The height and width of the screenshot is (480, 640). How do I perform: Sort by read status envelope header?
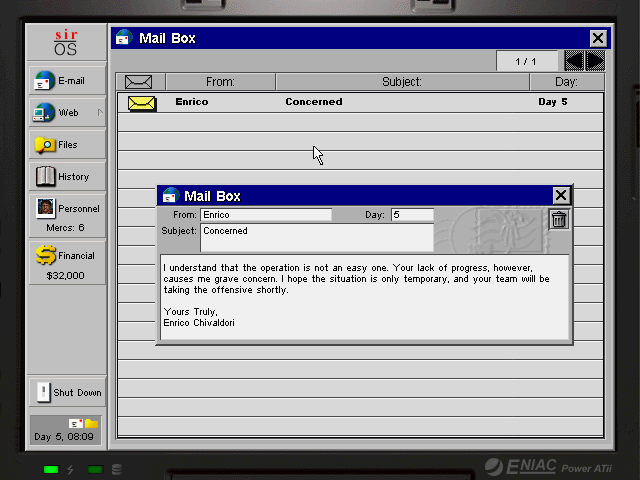[x=140, y=82]
